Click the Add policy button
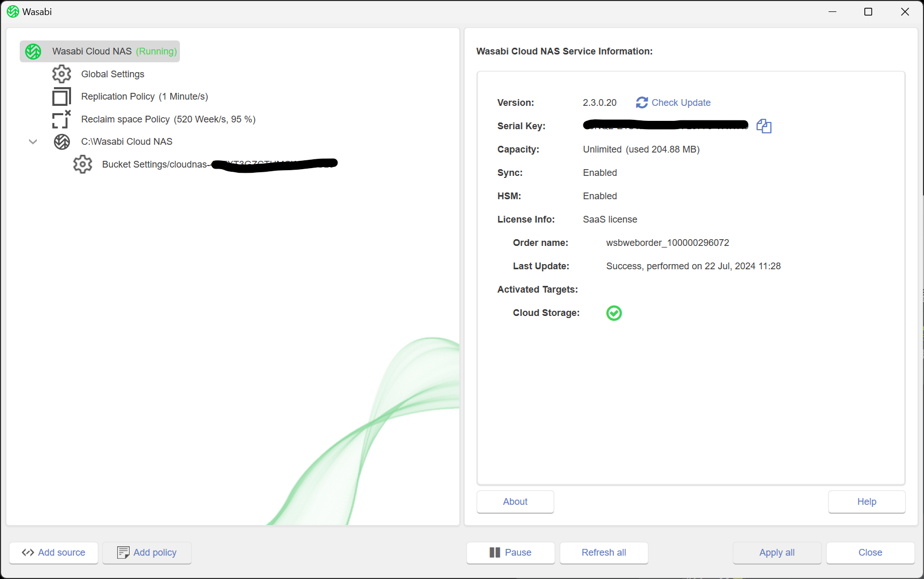The height and width of the screenshot is (579, 924). [x=147, y=553]
